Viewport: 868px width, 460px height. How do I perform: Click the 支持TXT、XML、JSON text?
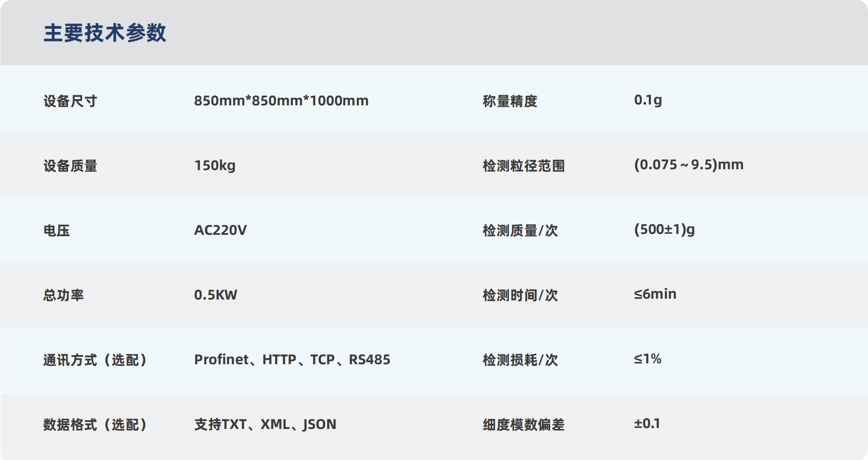265,424
